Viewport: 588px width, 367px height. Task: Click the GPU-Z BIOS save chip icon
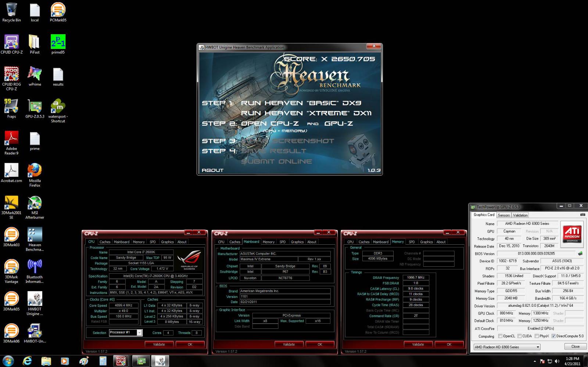click(x=580, y=253)
